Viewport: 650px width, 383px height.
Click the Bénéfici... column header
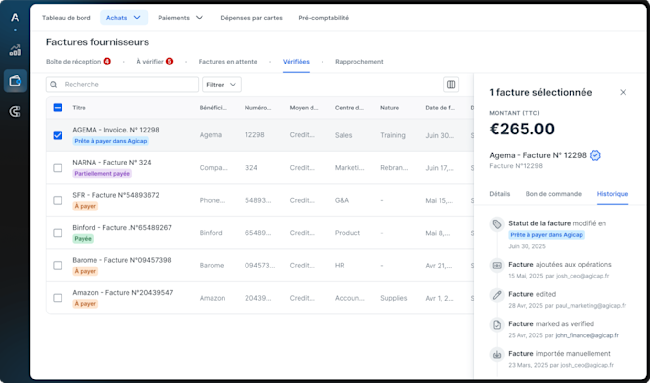point(213,108)
